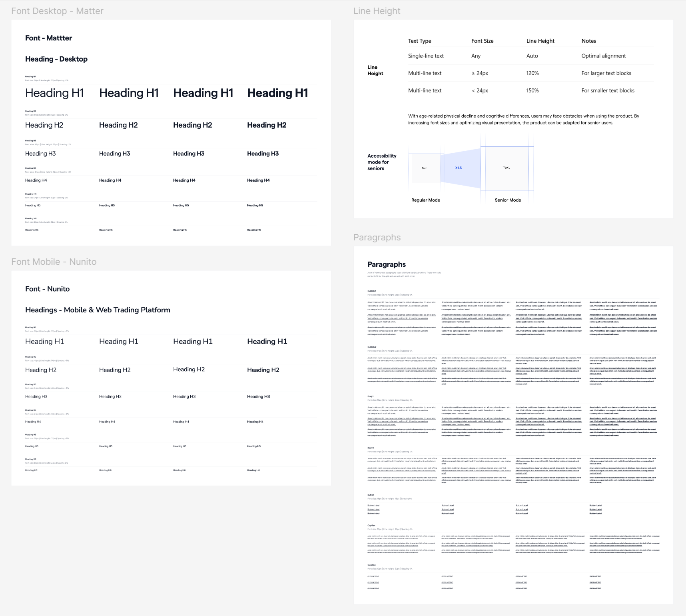
Task: Click the 'Font - Nunito' title
Action: click(x=47, y=289)
